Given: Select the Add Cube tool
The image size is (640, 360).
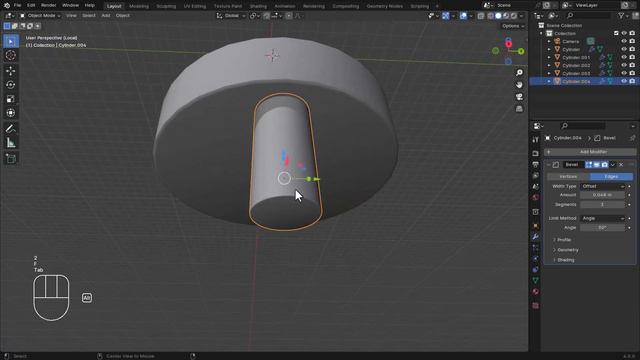Looking at the screenshot, I should pos(11,159).
